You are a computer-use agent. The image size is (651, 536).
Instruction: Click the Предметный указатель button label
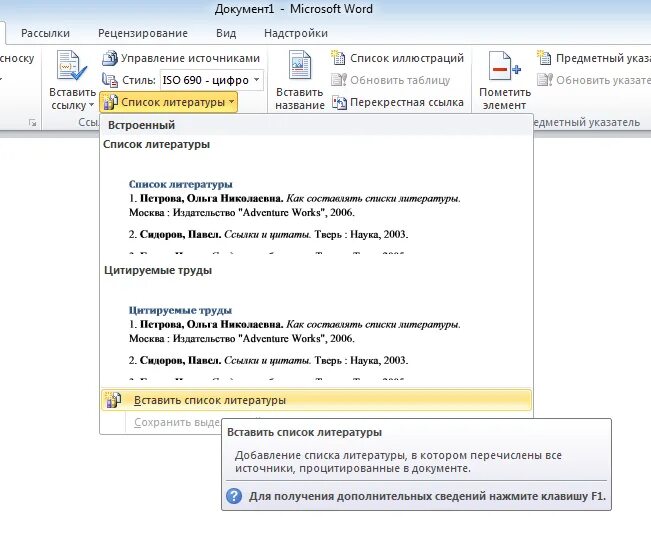coord(604,58)
